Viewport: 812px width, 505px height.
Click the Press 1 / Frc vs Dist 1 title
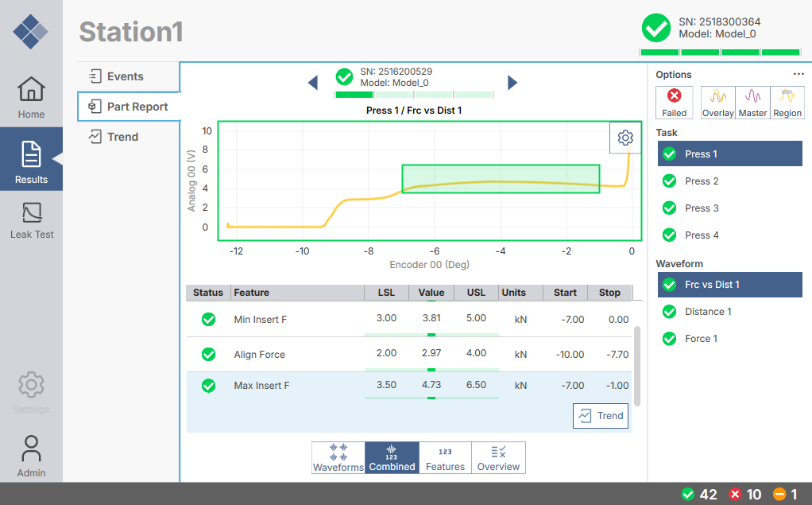(414, 110)
